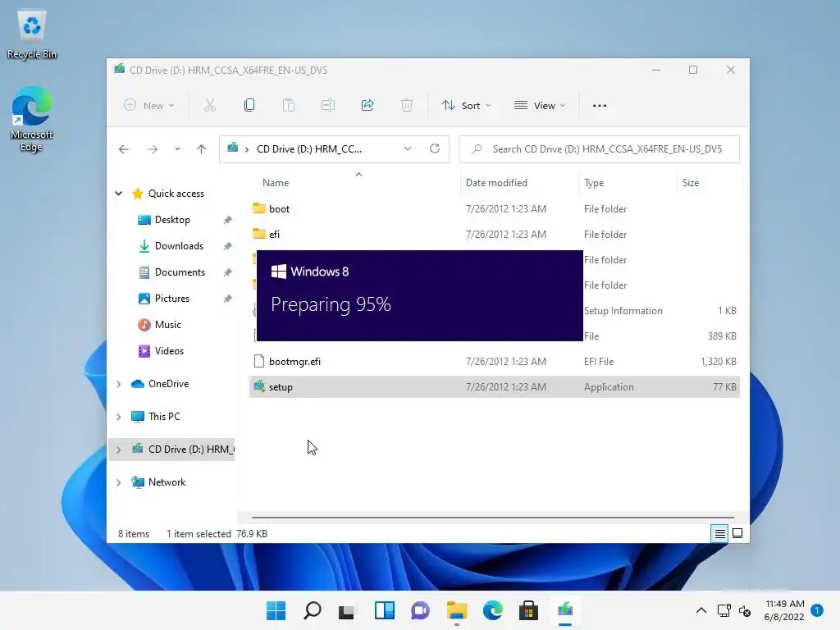Select Downloads in Quick access
Viewport: 840px width, 630px height.
[179, 246]
